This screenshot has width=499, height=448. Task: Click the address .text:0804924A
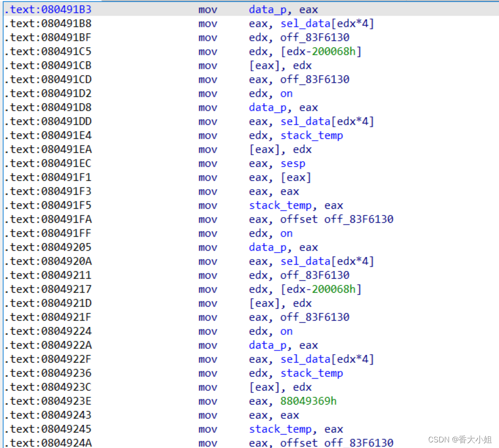48,443
